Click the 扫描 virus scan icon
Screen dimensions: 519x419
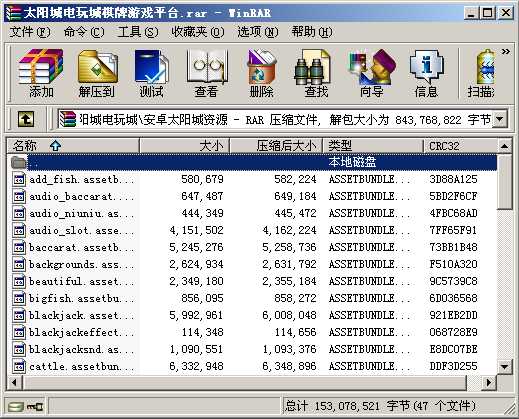coord(481,73)
